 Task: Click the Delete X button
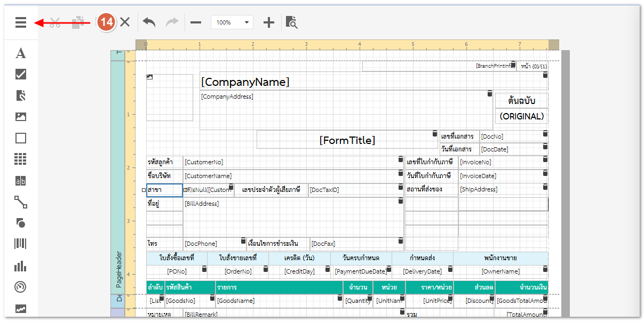125,22
